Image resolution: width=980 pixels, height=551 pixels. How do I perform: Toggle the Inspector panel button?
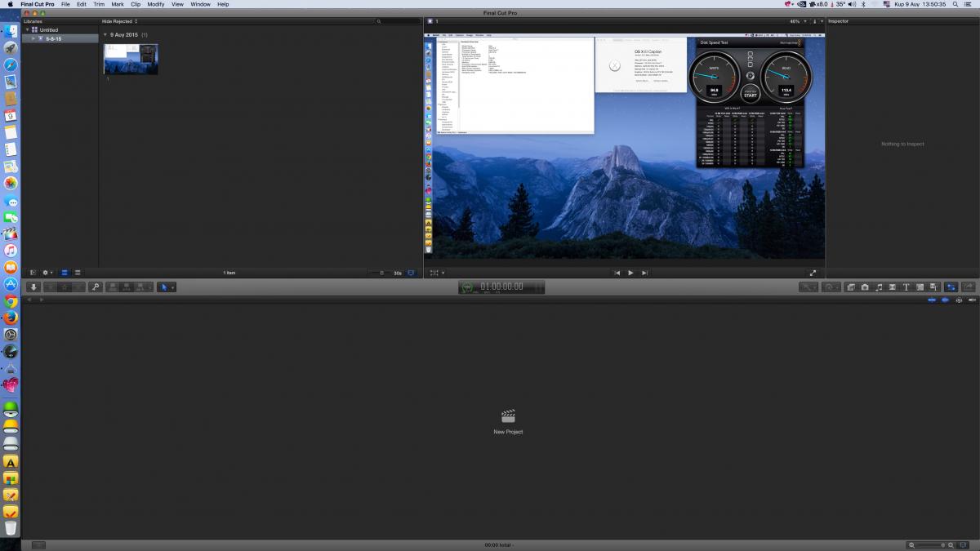point(951,287)
